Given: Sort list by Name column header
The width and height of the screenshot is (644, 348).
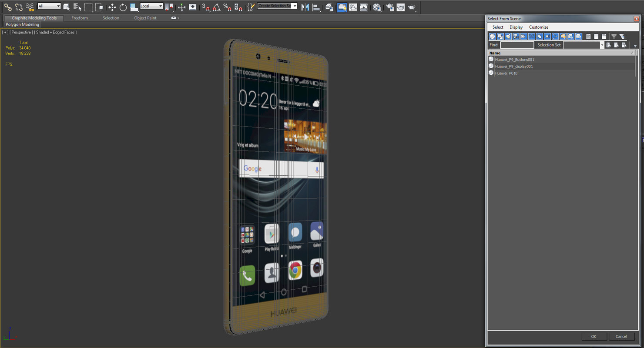Looking at the screenshot, I should click(x=561, y=53).
